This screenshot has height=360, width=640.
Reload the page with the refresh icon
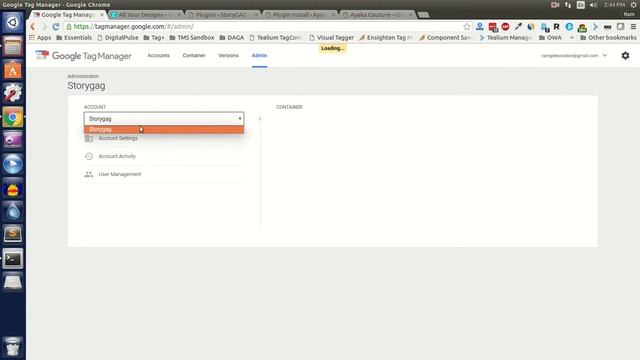click(56, 27)
